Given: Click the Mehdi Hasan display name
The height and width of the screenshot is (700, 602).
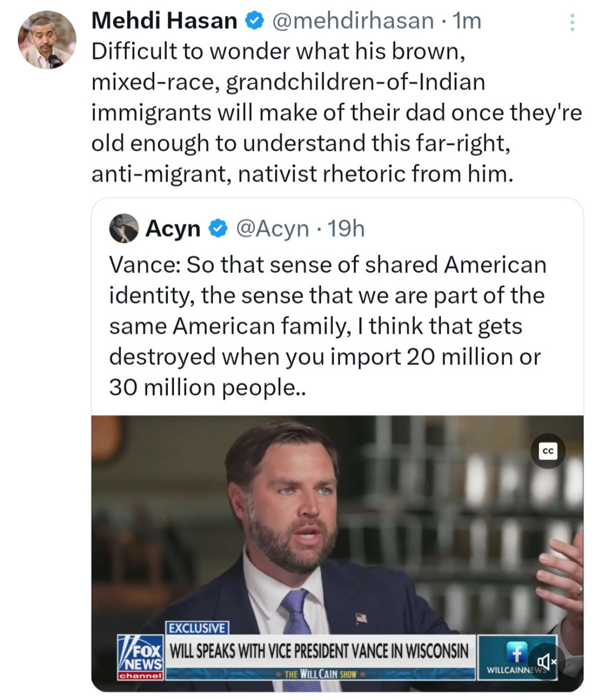Looking at the screenshot, I should 164,21.
